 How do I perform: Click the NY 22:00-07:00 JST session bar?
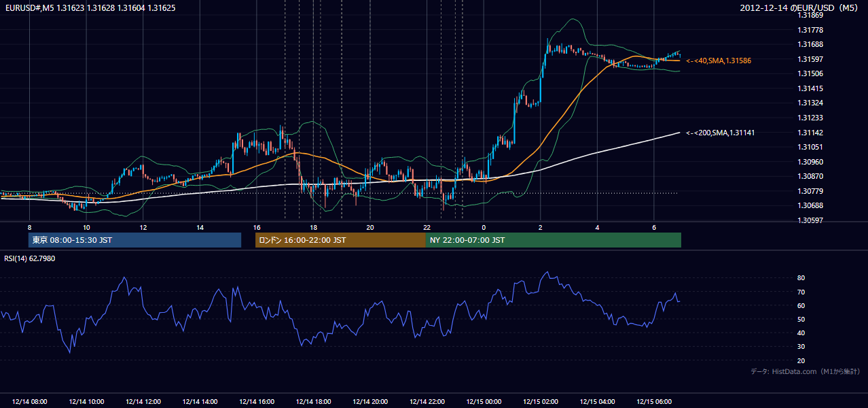point(554,240)
